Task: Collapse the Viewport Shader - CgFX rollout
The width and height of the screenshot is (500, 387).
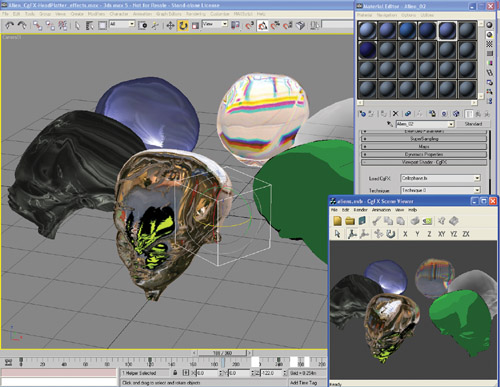Action: (424, 162)
